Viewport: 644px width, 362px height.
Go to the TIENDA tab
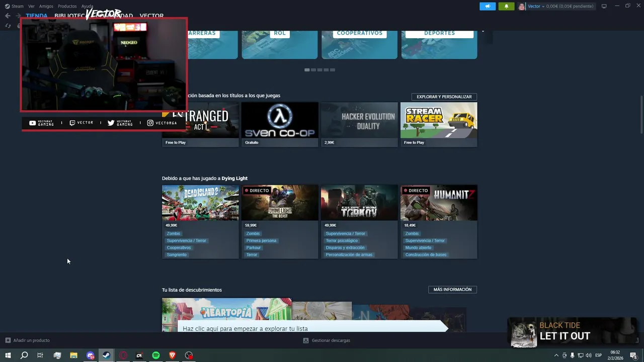point(37,16)
